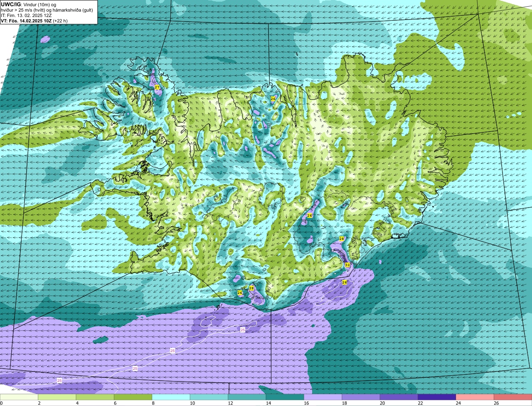Screen dimensions: 532x406
Task: Pick the 12–14 m/s medium teal legend swatch
Action: pyautogui.click(x=247, y=397)
